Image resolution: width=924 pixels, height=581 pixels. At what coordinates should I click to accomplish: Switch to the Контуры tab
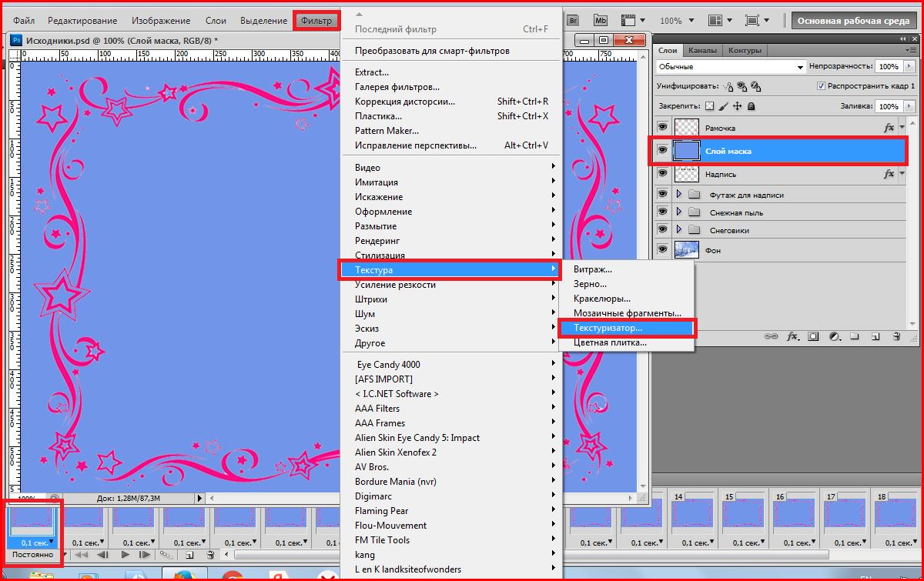point(745,51)
